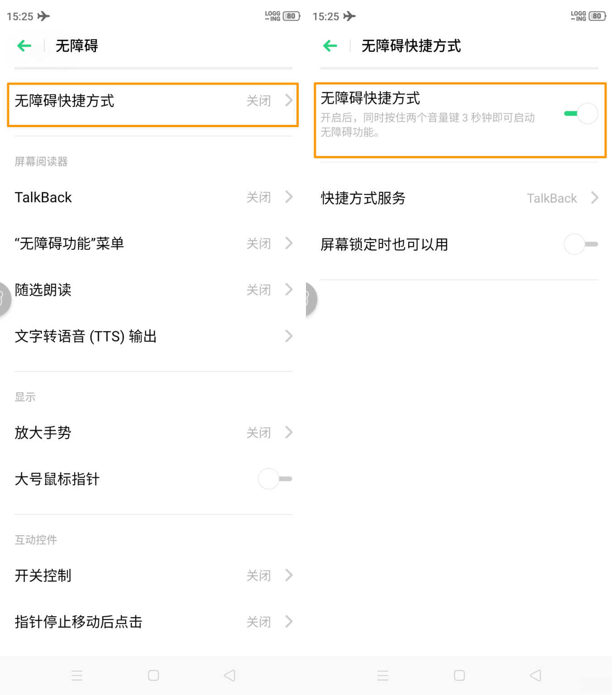Image resolution: width=616 pixels, height=695 pixels.
Task: Tap the left screen's back triangle navigation icon
Action: [229, 675]
